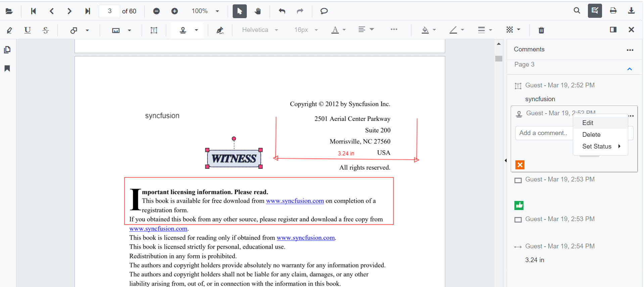
Task: Open the Set Status submenu
Action: pos(600,147)
